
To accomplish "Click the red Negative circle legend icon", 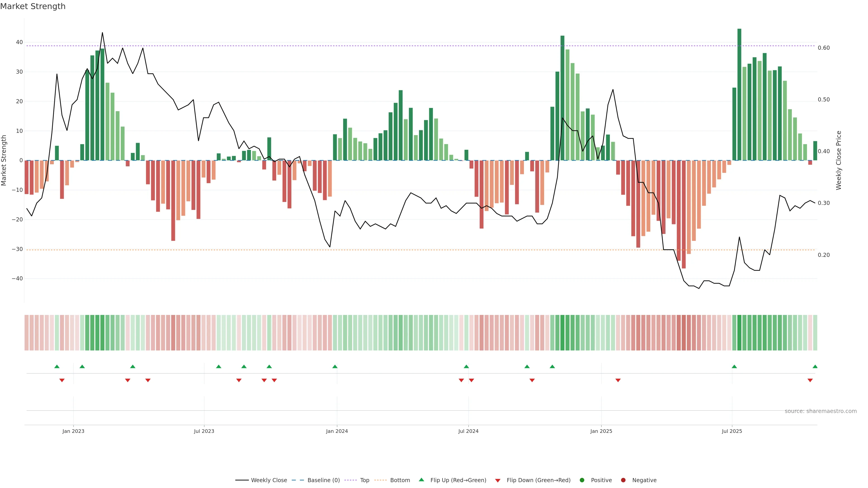I will 623,480.
